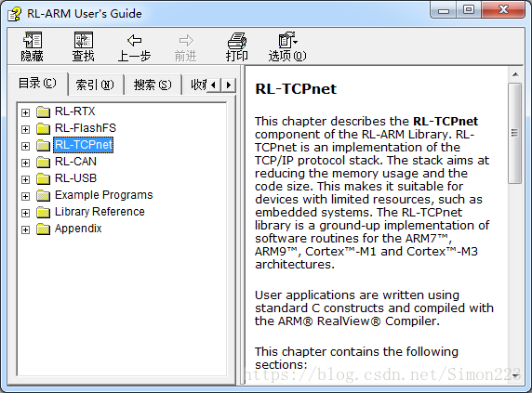This screenshot has width=532, height=393.
Task: Switch to the 目录(C) contents tab
Action: point(37,84)
